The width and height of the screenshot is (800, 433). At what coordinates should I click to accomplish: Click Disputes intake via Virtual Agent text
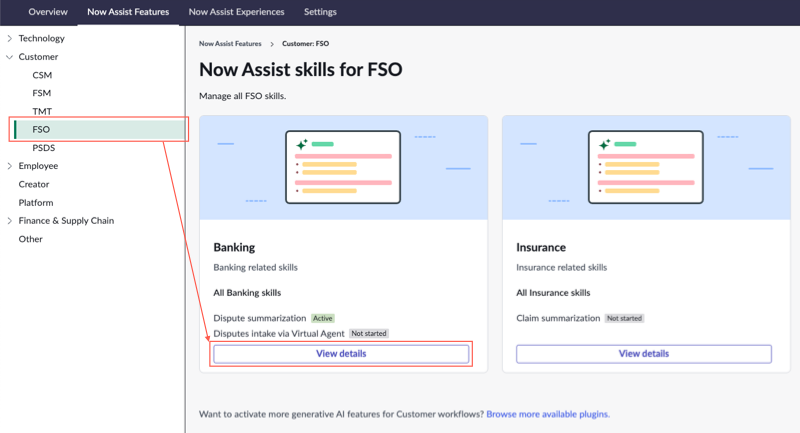click(x=279, y=334)
